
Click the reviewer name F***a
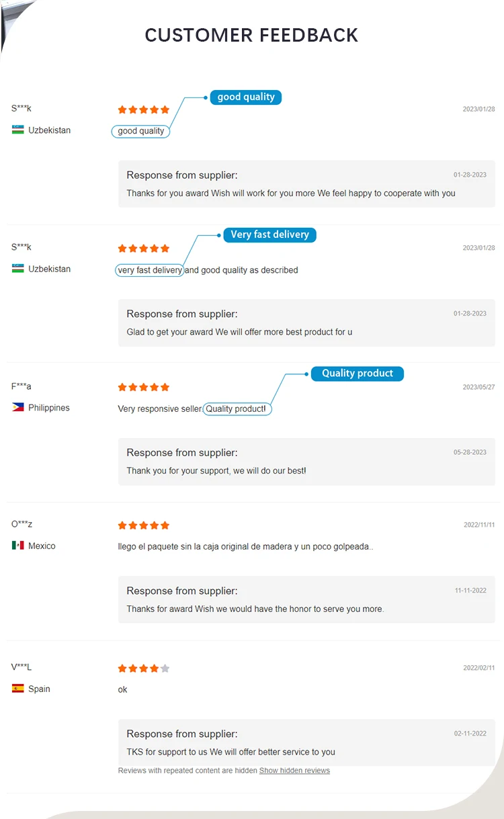[22, 386]
